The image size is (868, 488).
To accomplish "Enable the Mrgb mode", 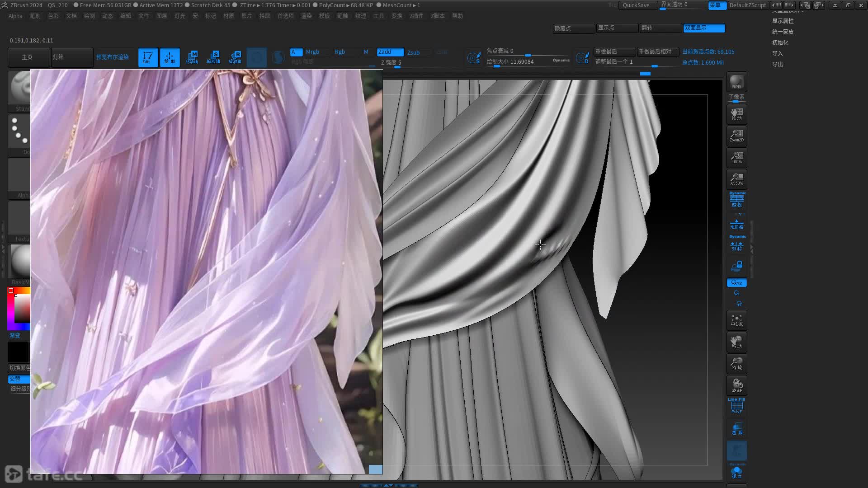I will [x=312, y=52].
